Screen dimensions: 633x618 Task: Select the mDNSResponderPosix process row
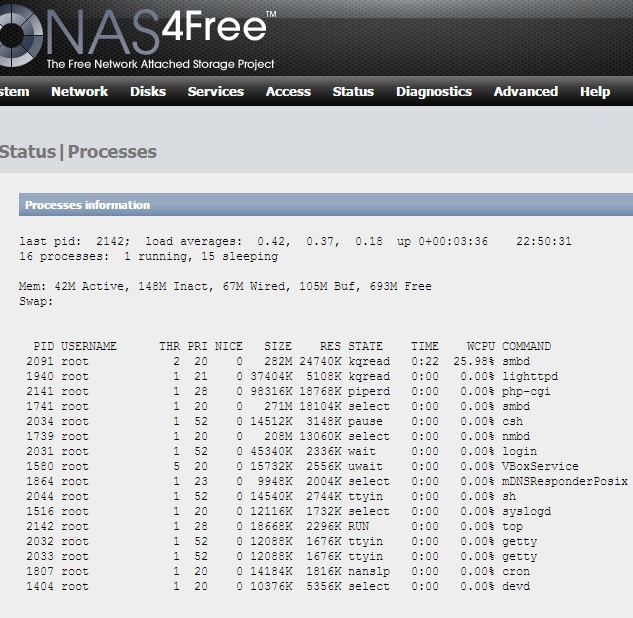(x=327, y=481)
